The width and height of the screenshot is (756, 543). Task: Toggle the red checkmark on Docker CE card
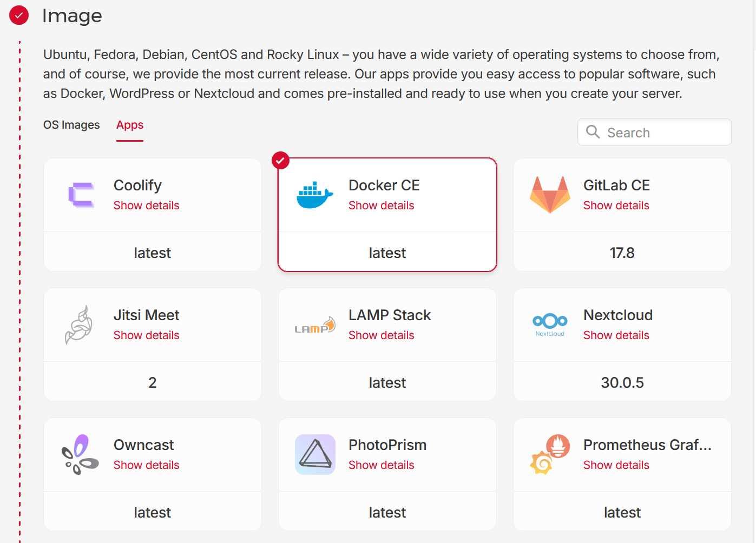pyautogui.click(x=280, y=161)
